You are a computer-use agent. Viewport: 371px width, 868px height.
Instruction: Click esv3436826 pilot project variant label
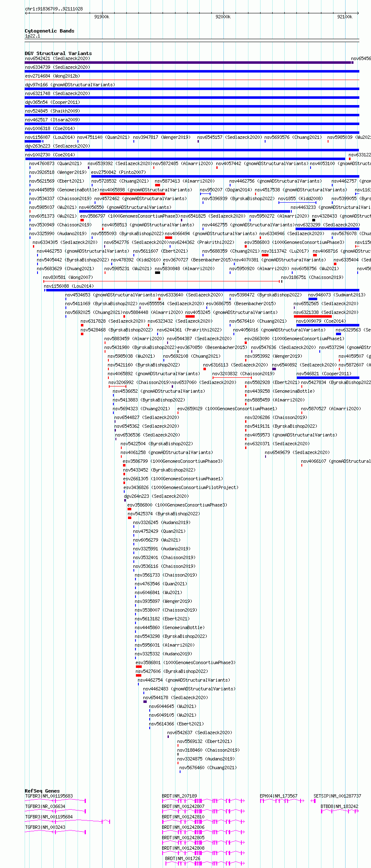pos(180,487)
